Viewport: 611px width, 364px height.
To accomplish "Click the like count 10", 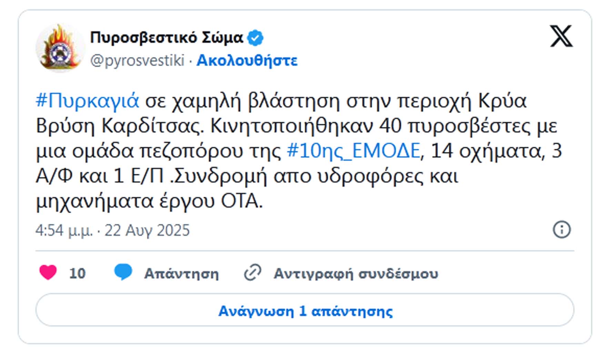I will pos(77,273).
